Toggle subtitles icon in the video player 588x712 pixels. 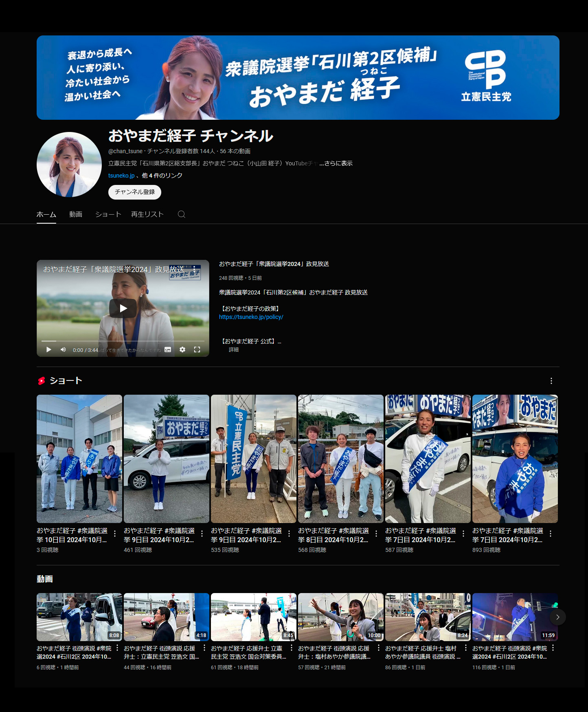(x=168, y=349)
